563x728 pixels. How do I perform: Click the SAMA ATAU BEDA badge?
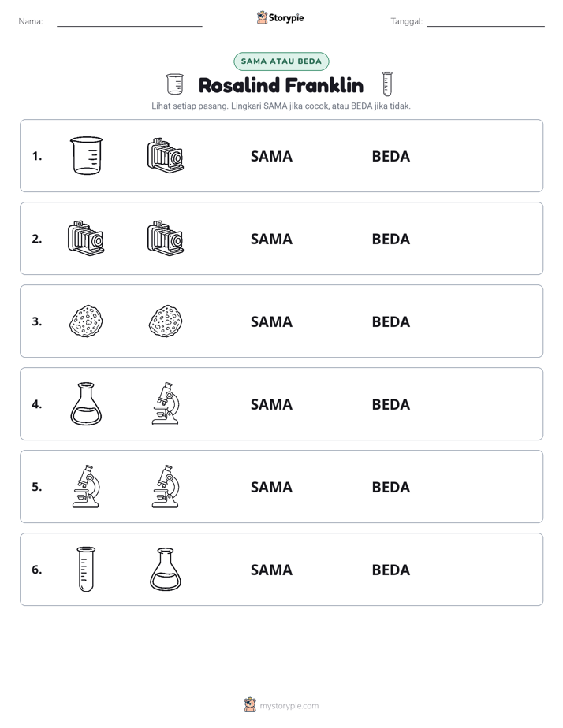click(281, 61)
